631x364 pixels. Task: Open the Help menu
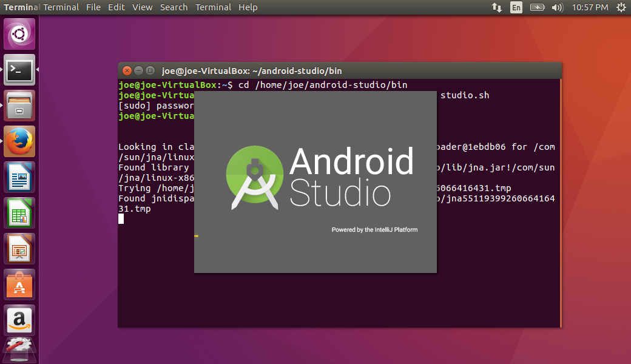pyautogui.click(x=248, y=7)
